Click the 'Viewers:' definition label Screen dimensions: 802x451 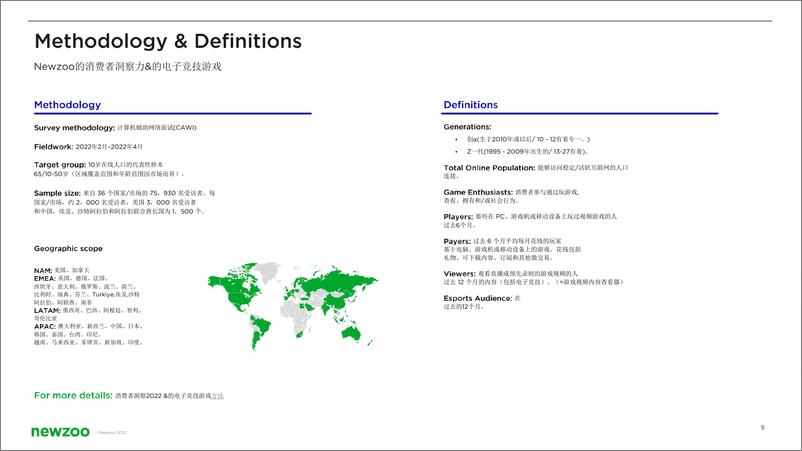[459, 274]
